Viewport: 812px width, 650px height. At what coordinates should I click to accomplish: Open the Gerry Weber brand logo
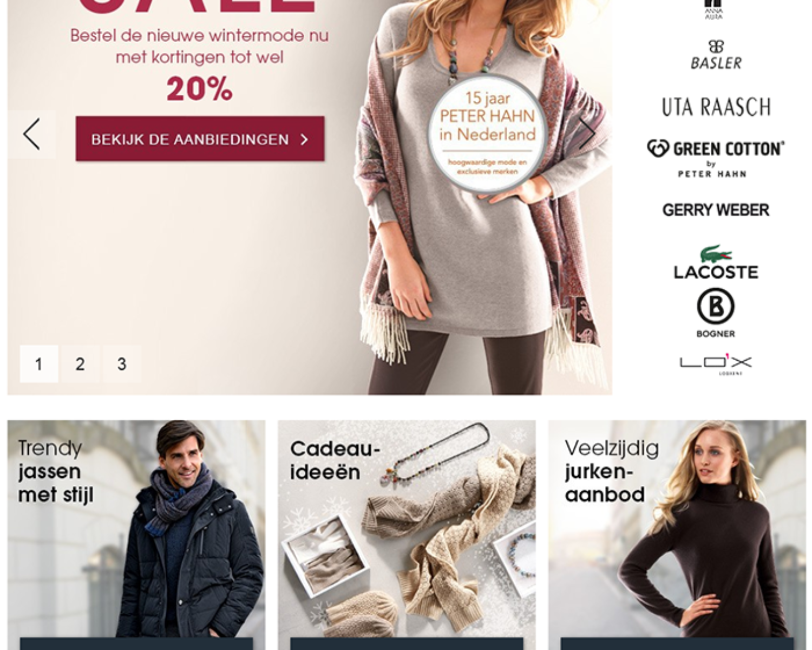716,210
